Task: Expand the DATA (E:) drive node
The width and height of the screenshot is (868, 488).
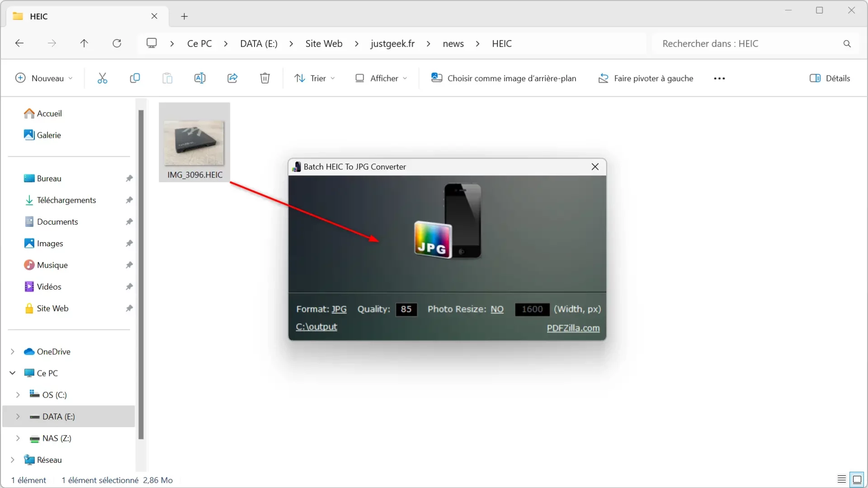Action: click(x=18, y=417)
